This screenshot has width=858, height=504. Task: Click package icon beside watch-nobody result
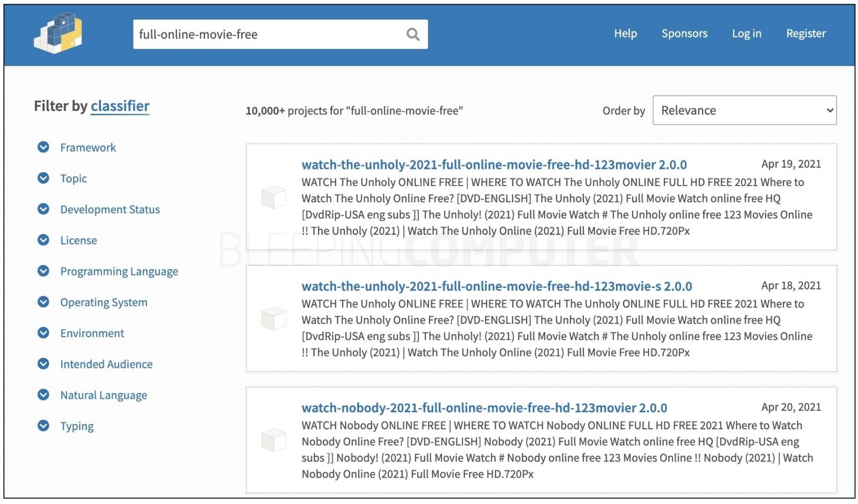[x=274, y=440]
